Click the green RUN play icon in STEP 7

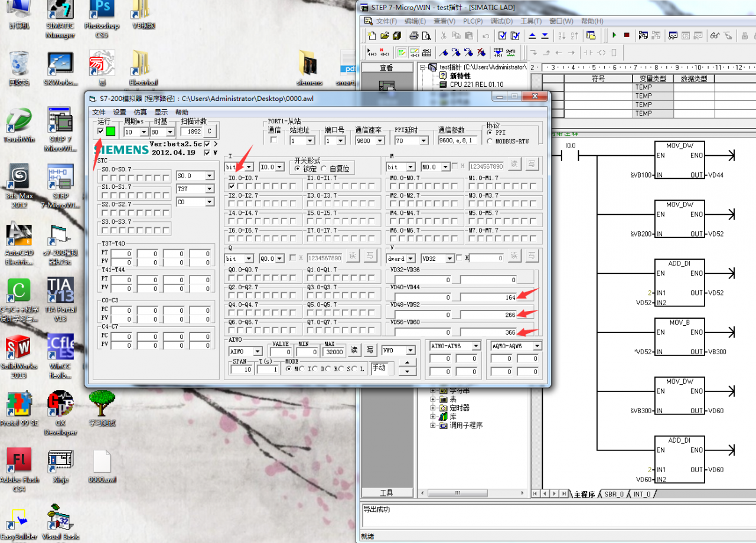coord(614,35)
